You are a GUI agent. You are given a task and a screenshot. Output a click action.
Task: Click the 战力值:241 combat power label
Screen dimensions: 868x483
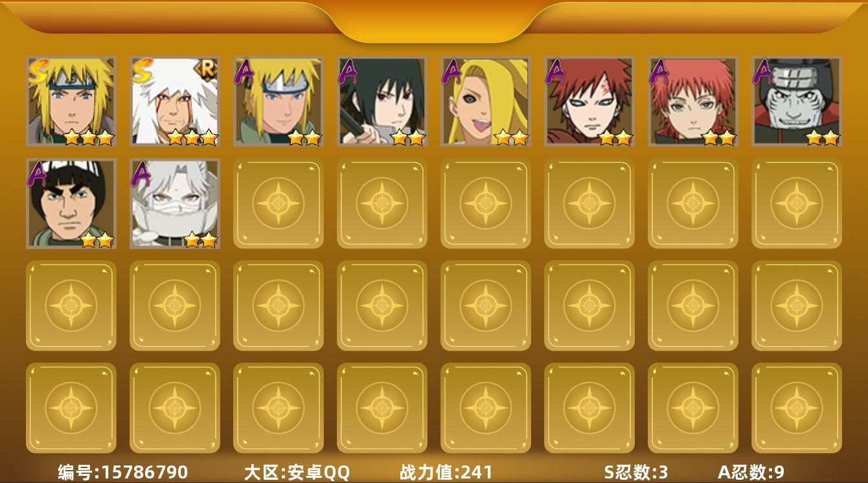[446, 473]
